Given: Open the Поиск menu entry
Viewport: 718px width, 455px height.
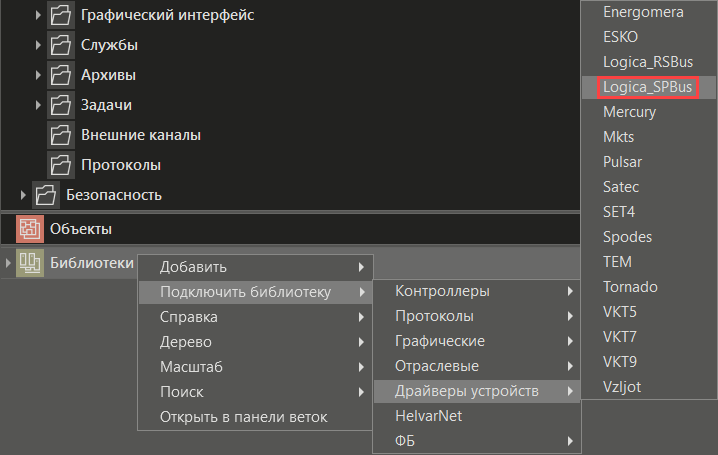Looking at the screenshot, I should click(x=256, y=392).
